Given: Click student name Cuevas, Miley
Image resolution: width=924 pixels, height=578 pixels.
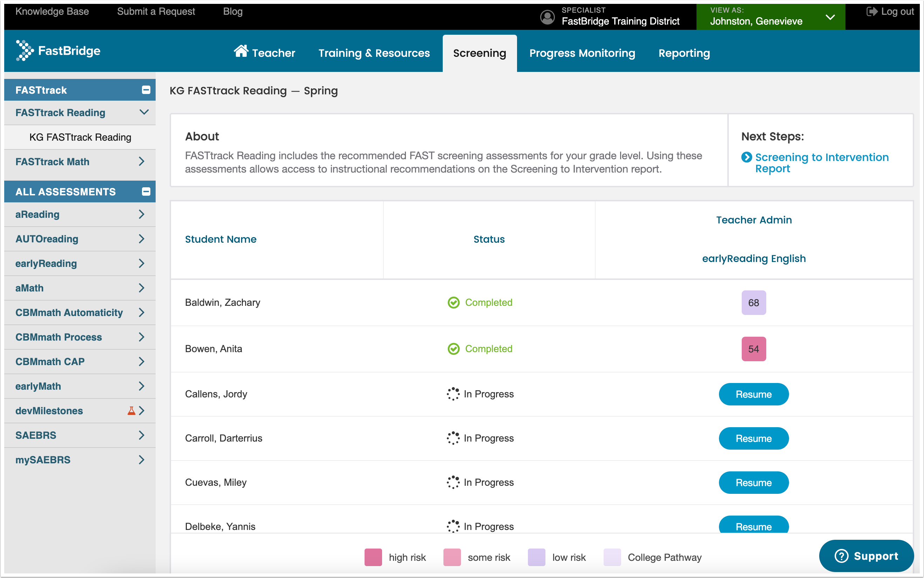Looking at the screenshot, I should tap(216, 482).
